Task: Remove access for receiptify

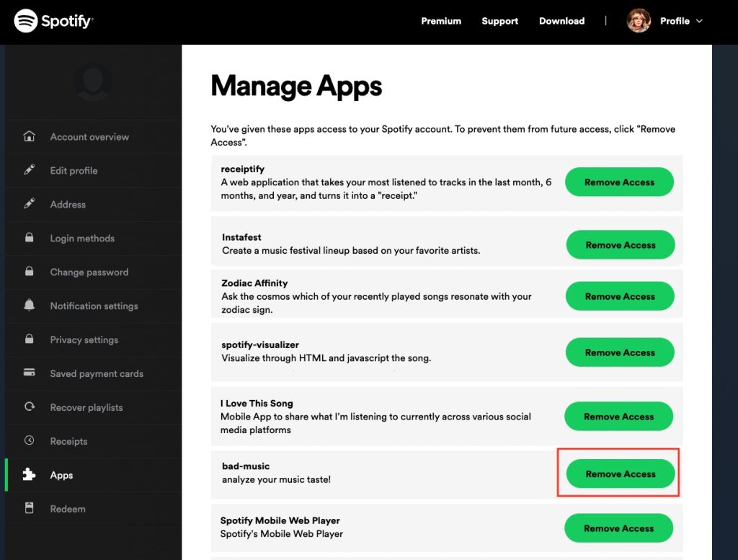Action: click(x=619, y=182)
